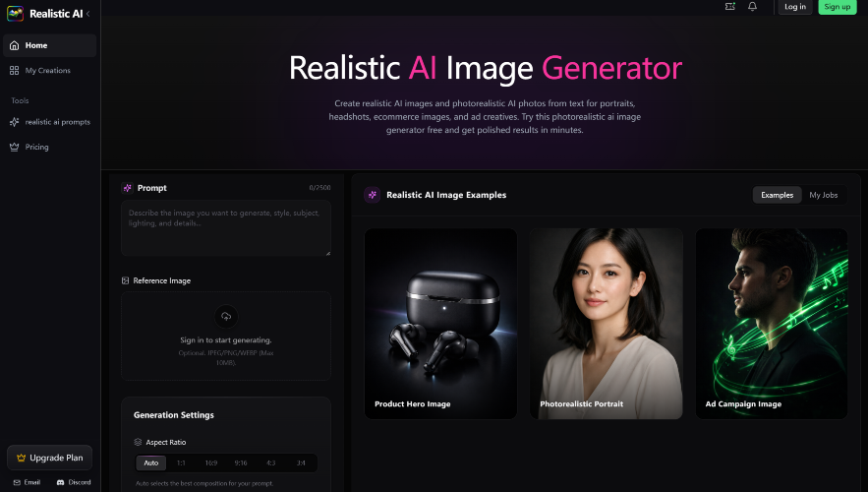Open the Discord community link
The width and height of the screenshot is (868, 492).
point(74,482)
